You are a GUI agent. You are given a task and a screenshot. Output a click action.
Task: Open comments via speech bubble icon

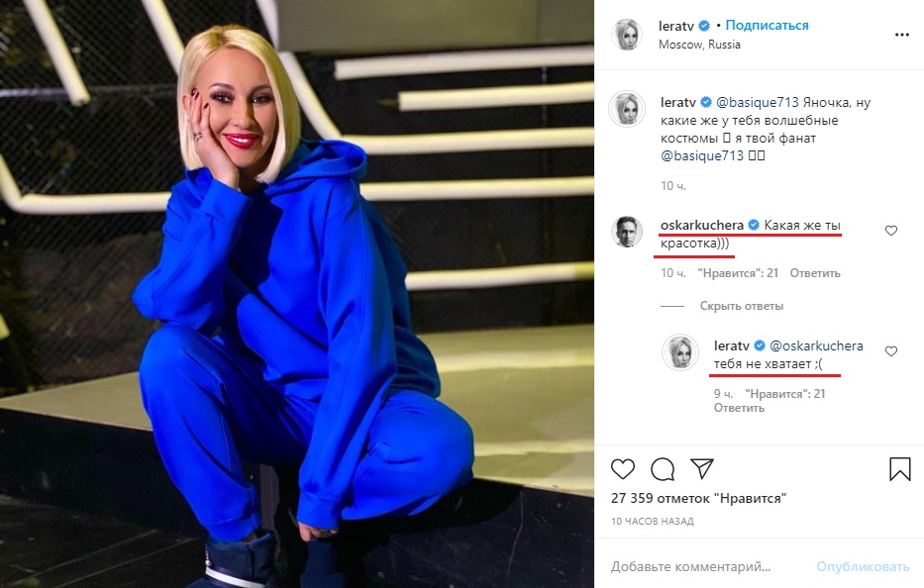pyautogui.click(x=663, y=468)
